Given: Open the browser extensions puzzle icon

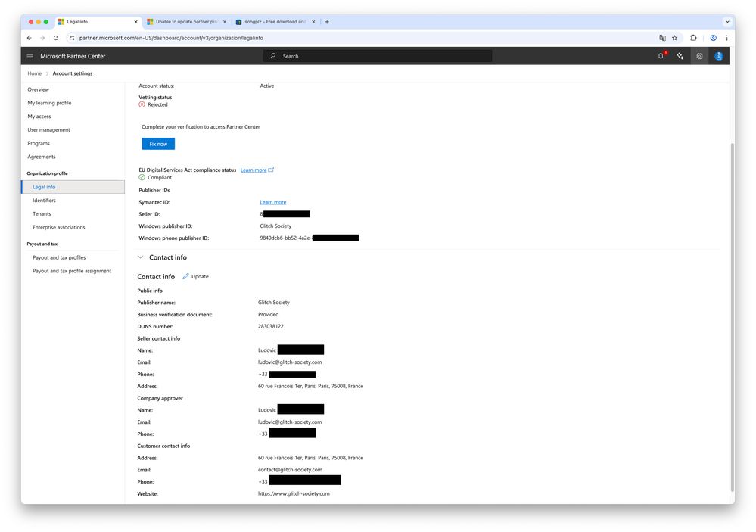Looking at the screenshot, I should tap(693, 38).
